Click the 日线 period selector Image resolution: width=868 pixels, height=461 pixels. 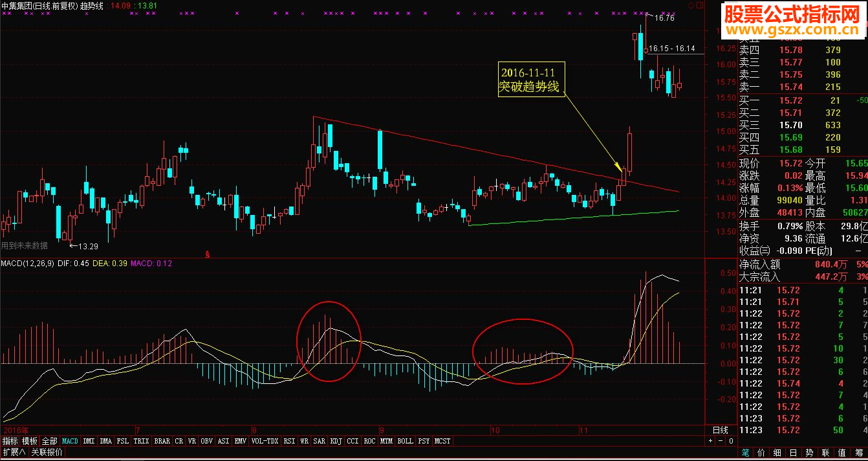coord(720,430)
